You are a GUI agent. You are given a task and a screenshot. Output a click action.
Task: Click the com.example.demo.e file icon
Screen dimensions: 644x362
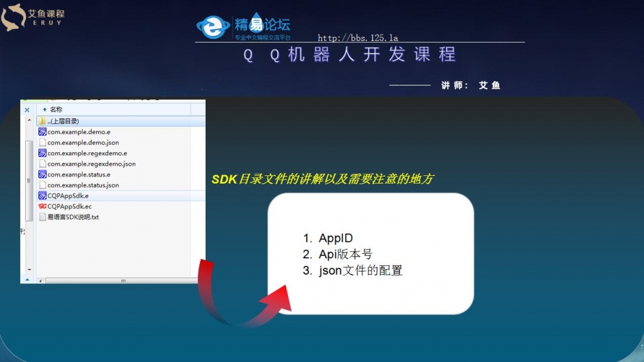42,132
